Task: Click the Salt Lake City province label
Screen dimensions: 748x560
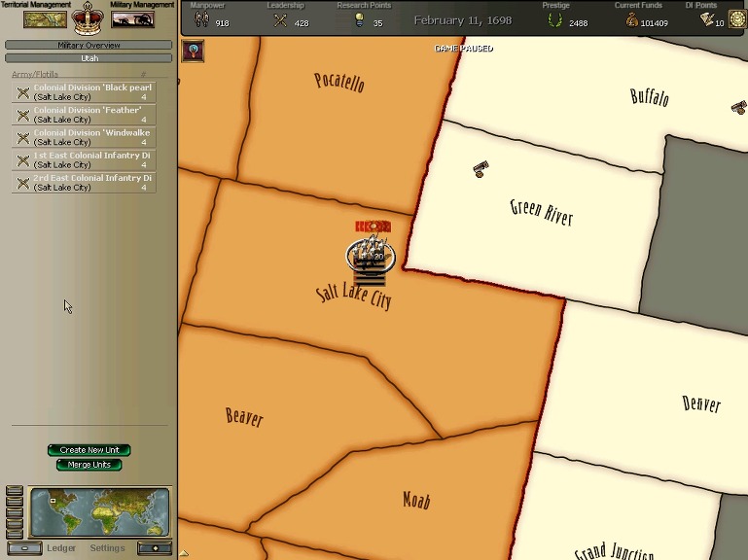Action: pos(353,297)
